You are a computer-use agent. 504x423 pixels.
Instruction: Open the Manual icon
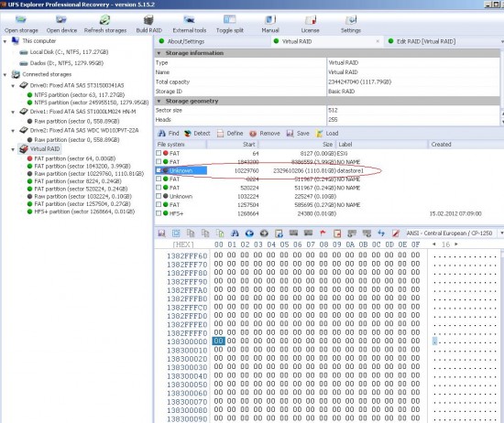tap(270, 20)
